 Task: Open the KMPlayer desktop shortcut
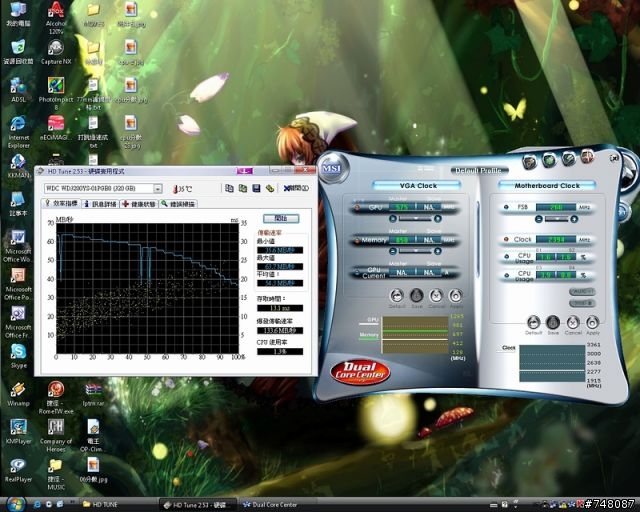pos(18,432)
